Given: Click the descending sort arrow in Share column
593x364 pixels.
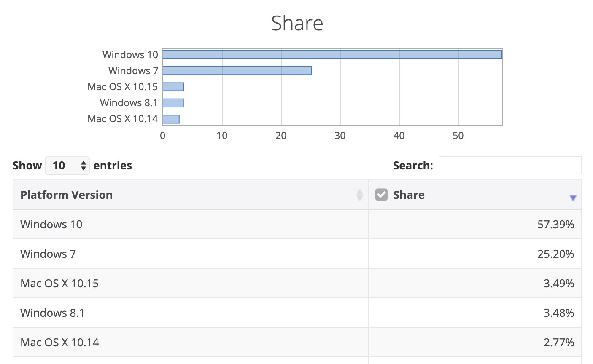Looking at the screenshot, I should point(573,198).
